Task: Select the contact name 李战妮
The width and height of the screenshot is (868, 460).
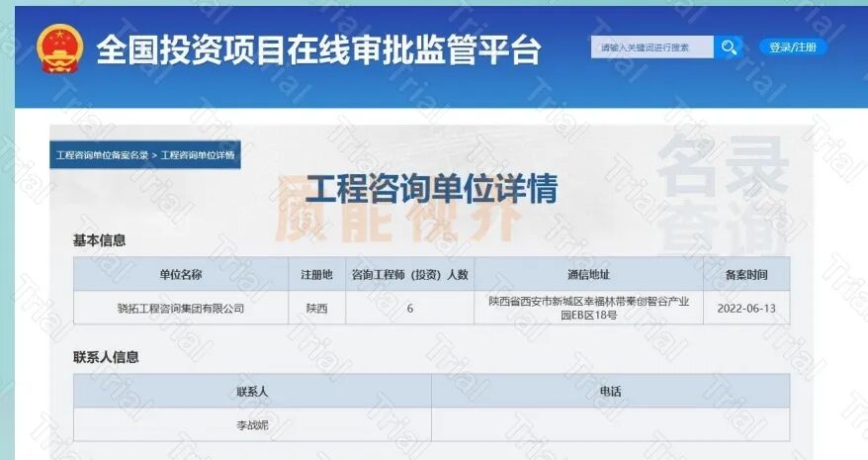Action: click(252, 424)
